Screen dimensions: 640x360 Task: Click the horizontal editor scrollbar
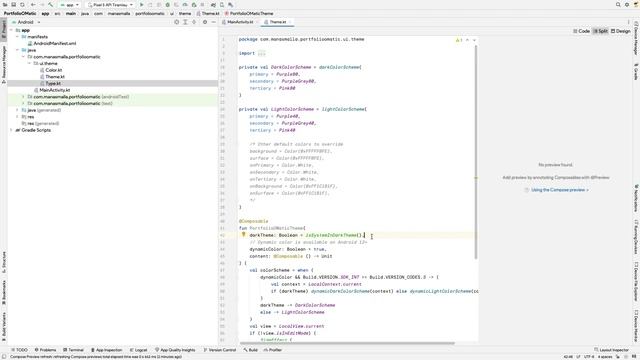[347, 343]
